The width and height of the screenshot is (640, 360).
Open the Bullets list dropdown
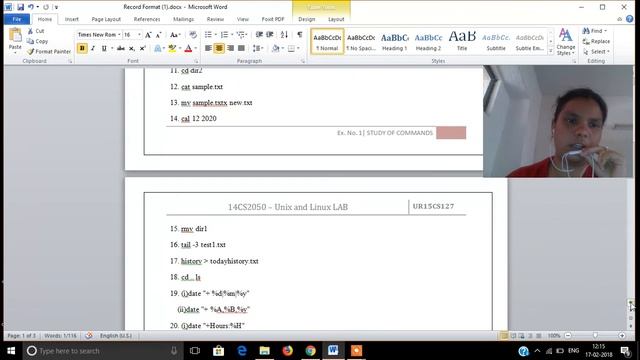[x=216, y=35]
